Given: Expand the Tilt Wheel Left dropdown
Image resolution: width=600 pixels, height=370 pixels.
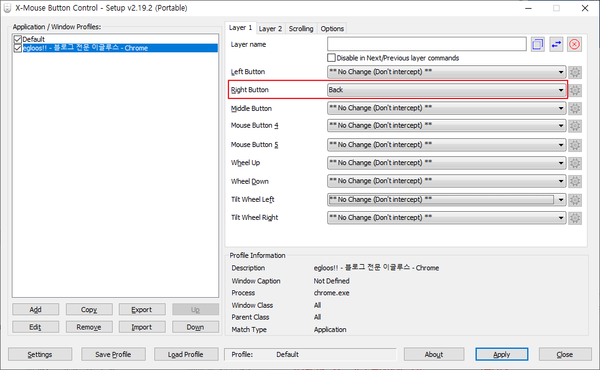Looking at the screenshot, I should 446,200.
